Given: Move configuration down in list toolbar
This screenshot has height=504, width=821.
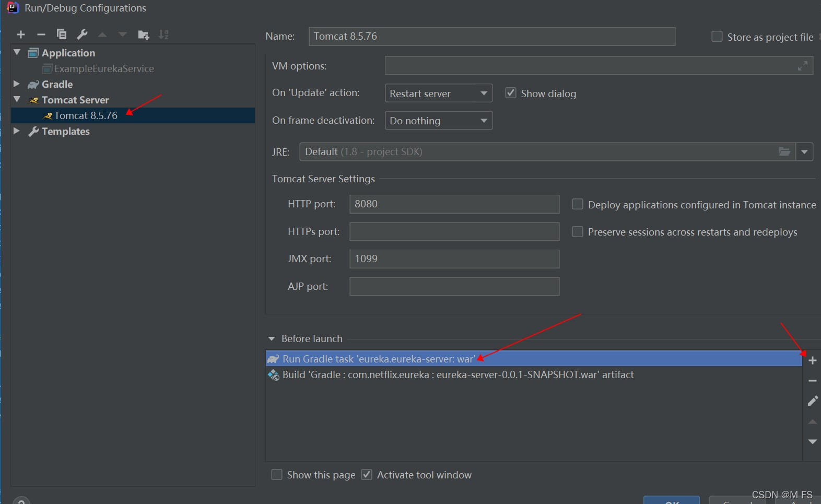Looking at the screenshot, I should click(x=123, y=34).
